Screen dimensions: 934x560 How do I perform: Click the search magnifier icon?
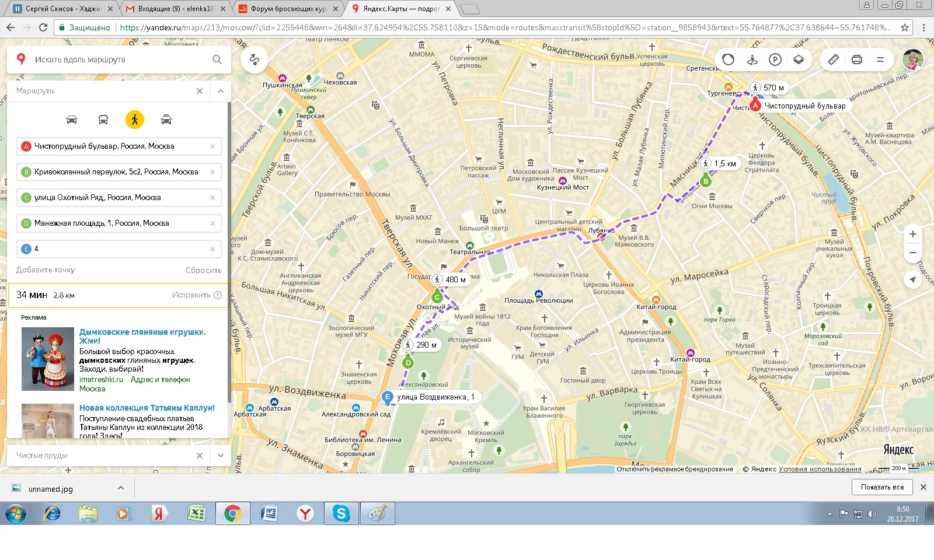coord(217,60)
